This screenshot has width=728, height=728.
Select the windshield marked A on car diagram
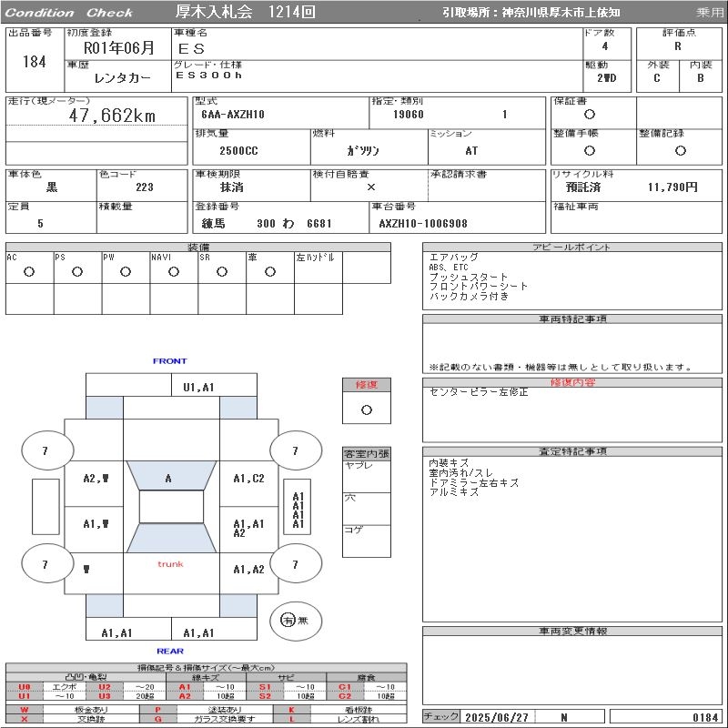coord(168,478)
